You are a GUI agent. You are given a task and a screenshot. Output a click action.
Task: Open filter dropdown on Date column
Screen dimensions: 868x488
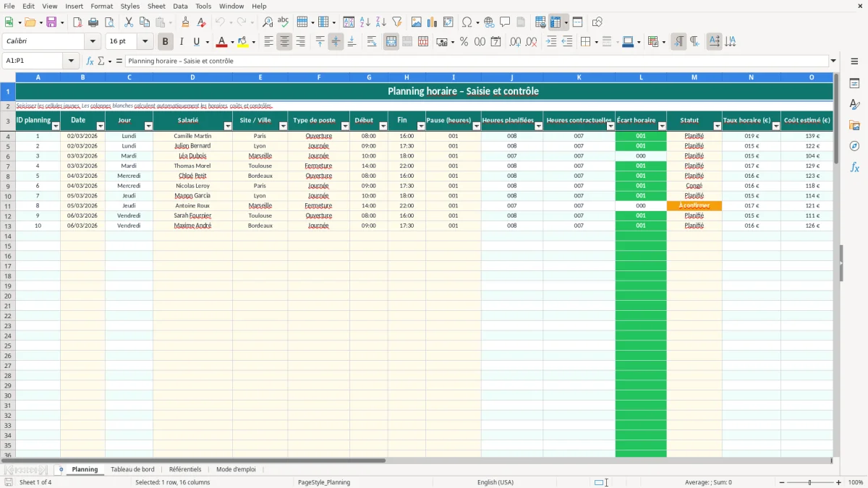click(x=101, y=126)
